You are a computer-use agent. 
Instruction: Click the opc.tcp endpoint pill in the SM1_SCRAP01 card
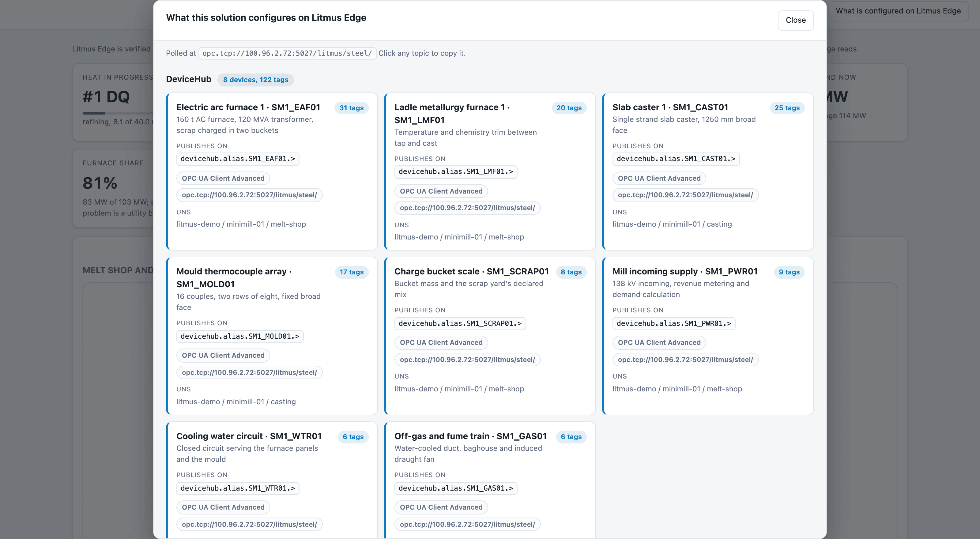(467, 360)
